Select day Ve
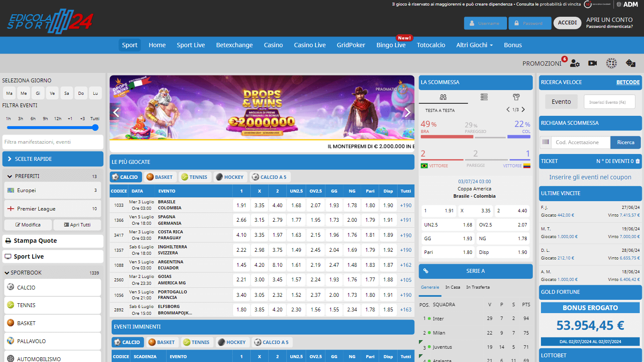This screenshot has width=644, height=362. [x=52, y=93]
